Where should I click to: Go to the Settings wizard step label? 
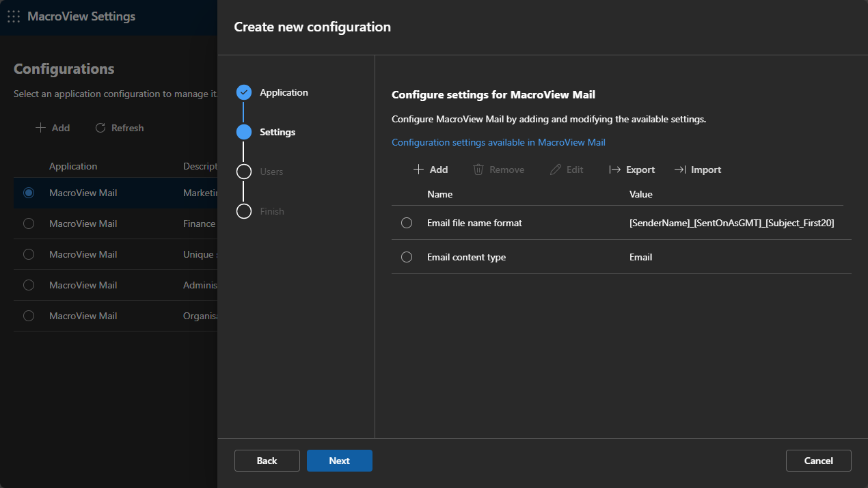[x=277, y=132]
